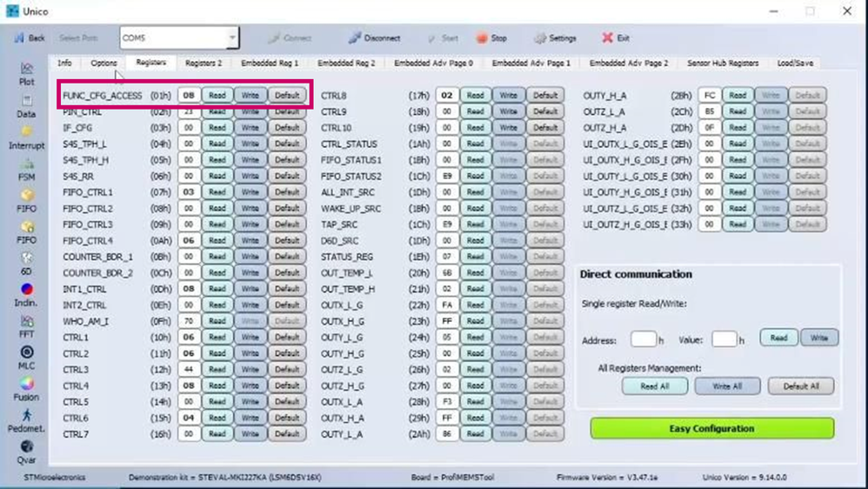The width and height of the screenshot is (868, 489).
Task: Click Read for WHO_AM_I register
Action: [x=217, y=321]
